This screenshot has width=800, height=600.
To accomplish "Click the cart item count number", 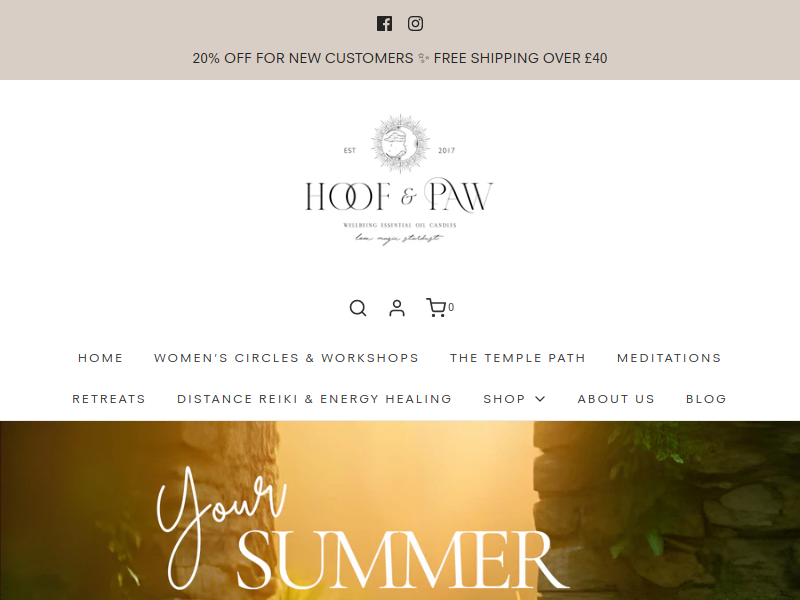I will [x=451, y=307].
